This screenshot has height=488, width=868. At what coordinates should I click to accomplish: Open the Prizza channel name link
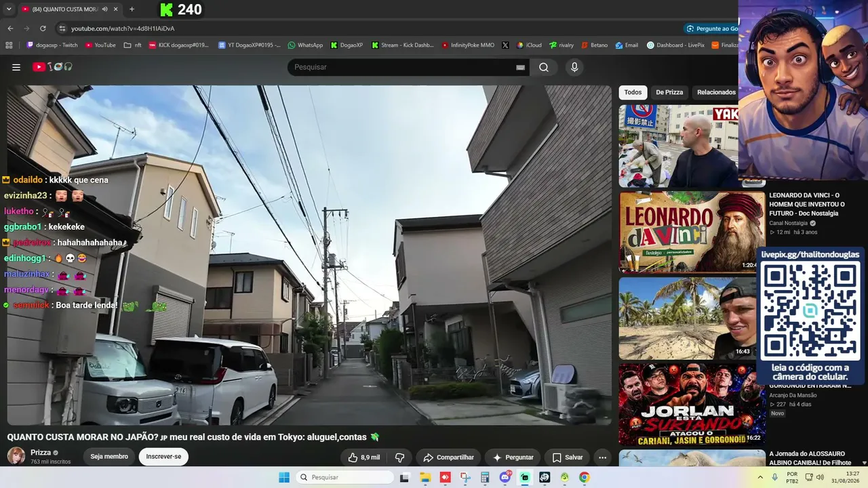click(41, 453)
